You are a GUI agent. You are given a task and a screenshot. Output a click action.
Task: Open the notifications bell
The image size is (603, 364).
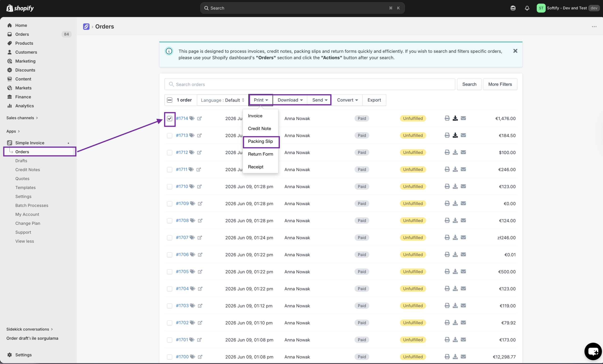(527, 8)
